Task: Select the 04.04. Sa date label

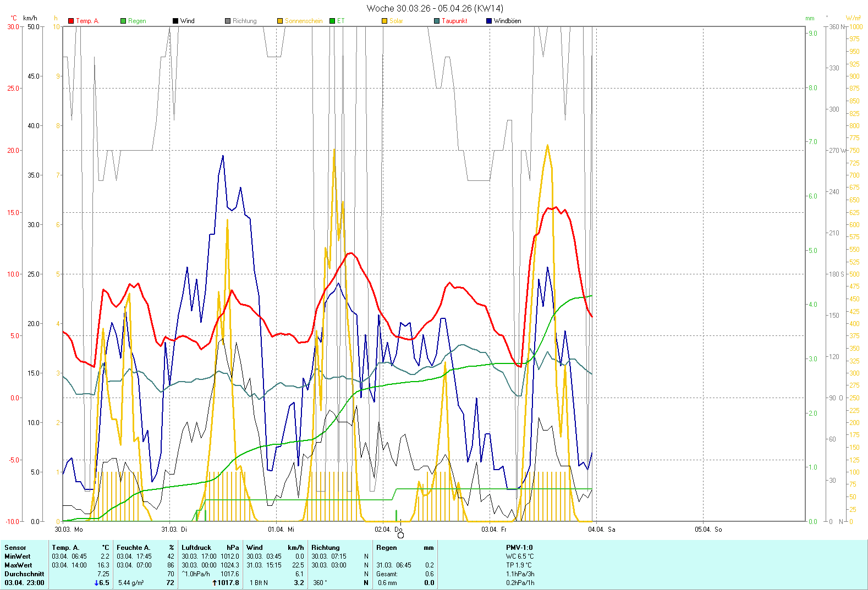Action: point(601,530)
